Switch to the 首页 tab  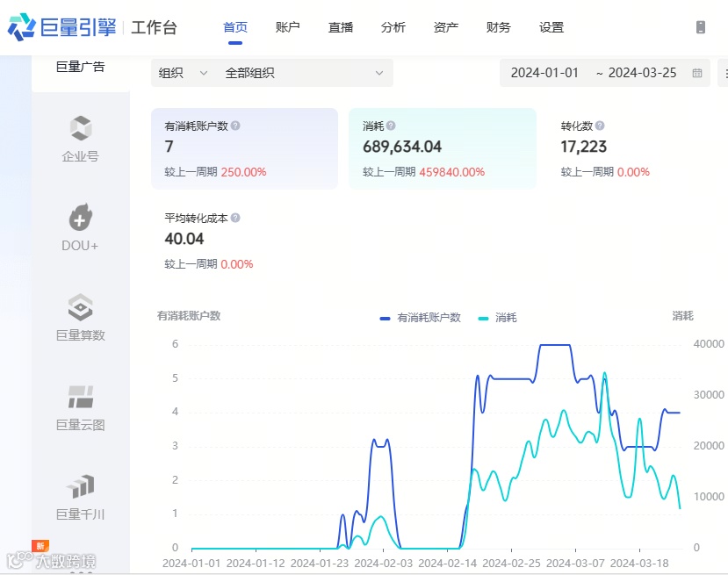pyautogui.click(x=235, y=27)
